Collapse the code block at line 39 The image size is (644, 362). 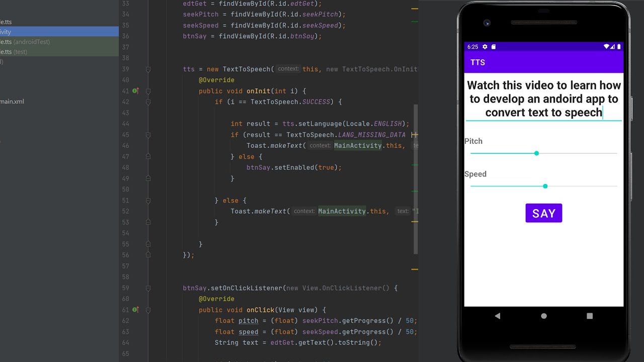click(148, 69)
